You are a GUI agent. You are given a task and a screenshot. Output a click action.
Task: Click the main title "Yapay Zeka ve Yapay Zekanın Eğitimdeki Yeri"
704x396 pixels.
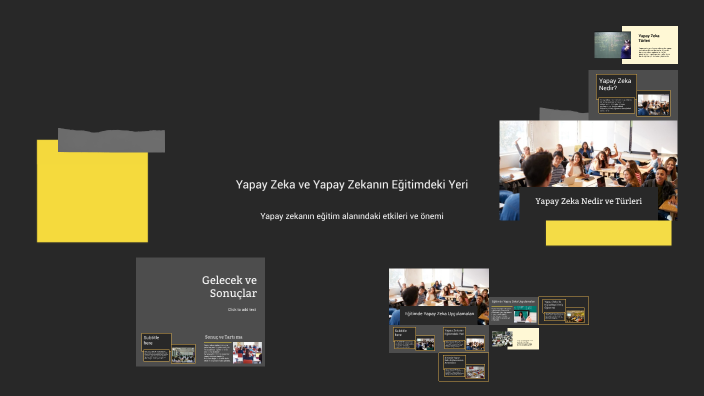[x=352, y=185]
